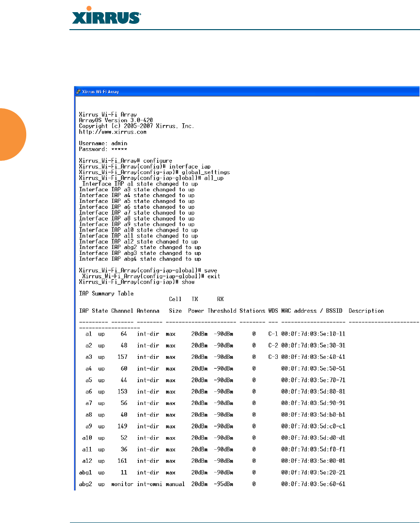Select 'Interface IAP a12 state changed to up'
This screenshot has width=420, height=523.
(x=138, y=241)
